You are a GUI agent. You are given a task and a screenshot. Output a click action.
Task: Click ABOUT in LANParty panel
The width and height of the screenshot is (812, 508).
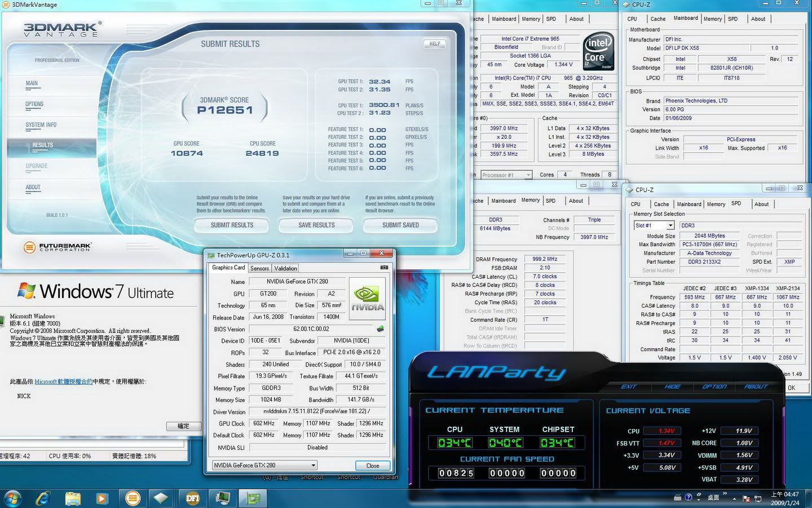(x=756, y=387)
